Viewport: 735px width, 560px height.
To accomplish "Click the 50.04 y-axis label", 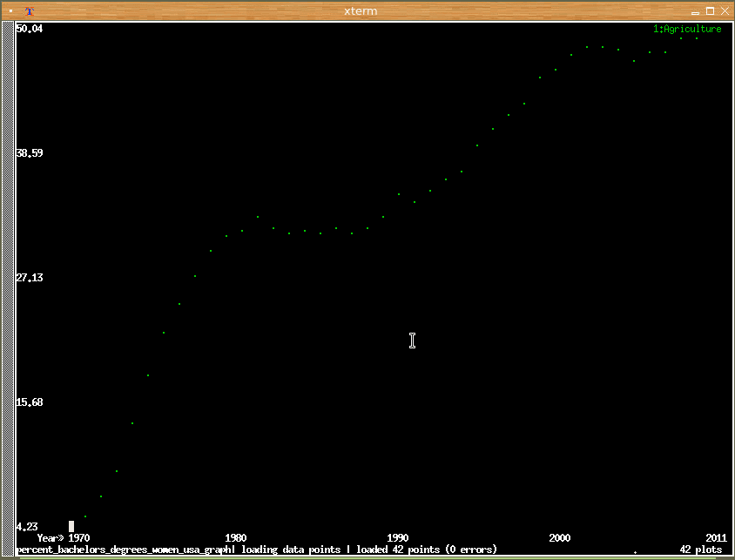I will pos(29,29).
